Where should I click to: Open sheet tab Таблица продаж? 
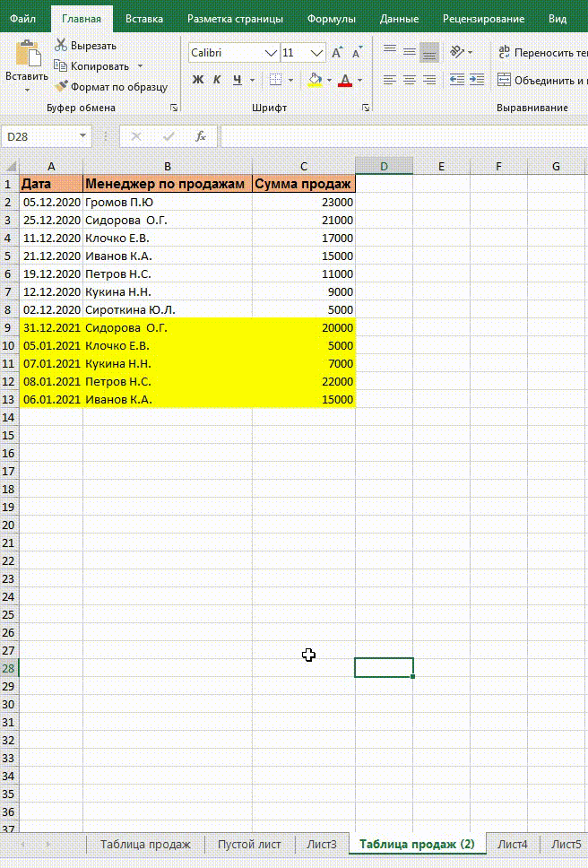click(145, 844)
